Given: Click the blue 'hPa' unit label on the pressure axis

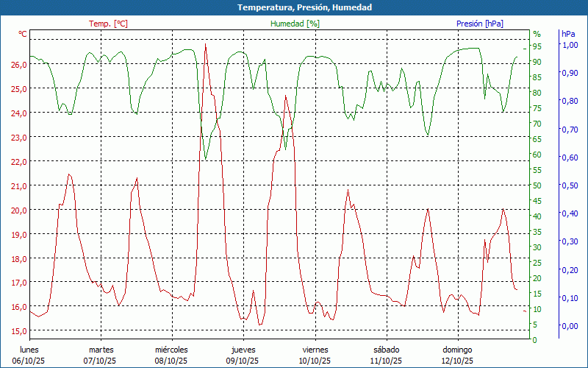Looking at the screenshot, I should pyautogui.click(x=569, y=34).
